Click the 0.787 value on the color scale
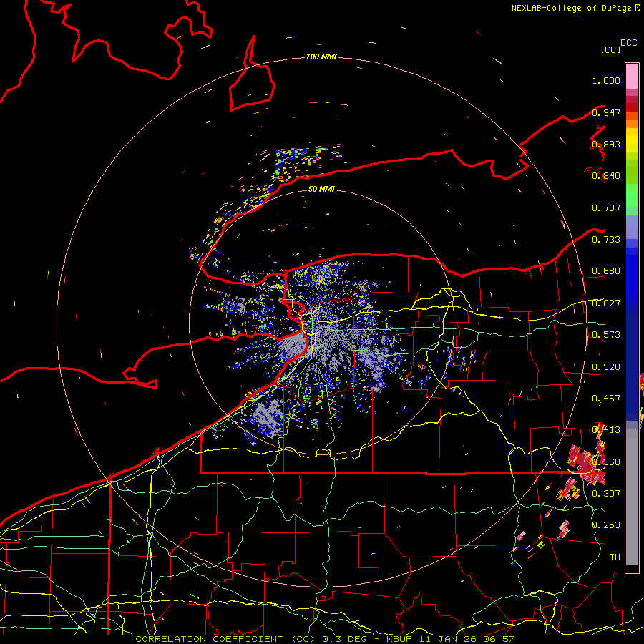 (606, 208)
